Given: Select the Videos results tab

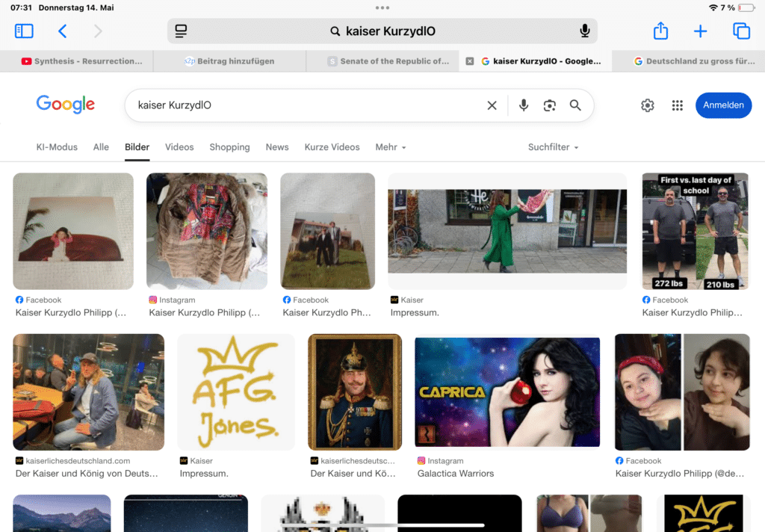Looking at the screenshot, I should pos(179,147).
